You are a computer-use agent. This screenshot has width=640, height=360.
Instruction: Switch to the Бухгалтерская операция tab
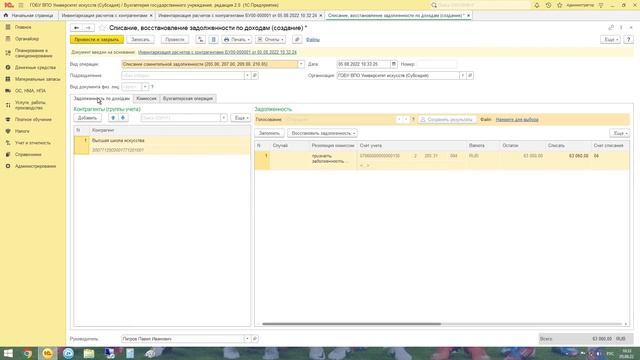188,99
